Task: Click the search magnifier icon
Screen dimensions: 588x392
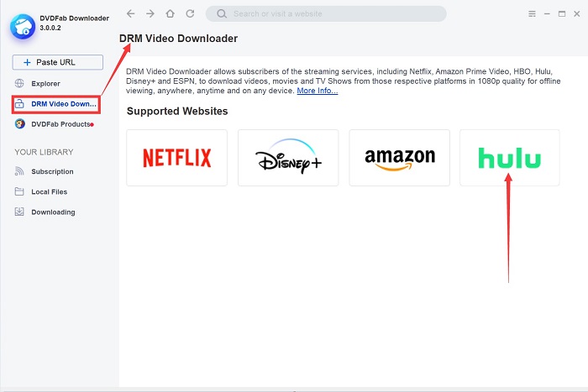Action: [x=222, y=14]
